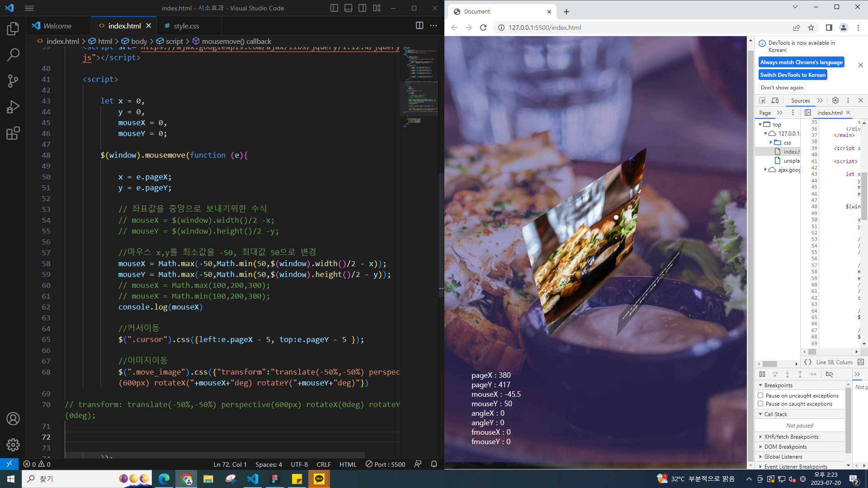Toggle device toolbar in DevTools

[x=775, y=100]
